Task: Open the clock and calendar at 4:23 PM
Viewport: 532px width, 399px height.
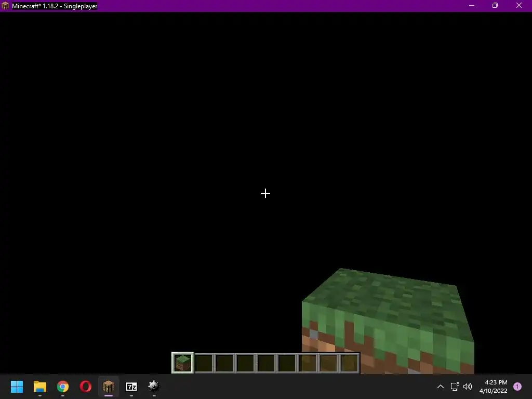Action: click(x=494, y=387)
